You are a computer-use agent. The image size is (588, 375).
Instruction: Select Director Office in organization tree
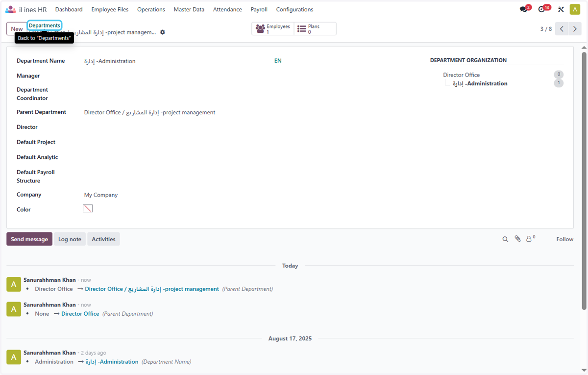coord(461,75)
